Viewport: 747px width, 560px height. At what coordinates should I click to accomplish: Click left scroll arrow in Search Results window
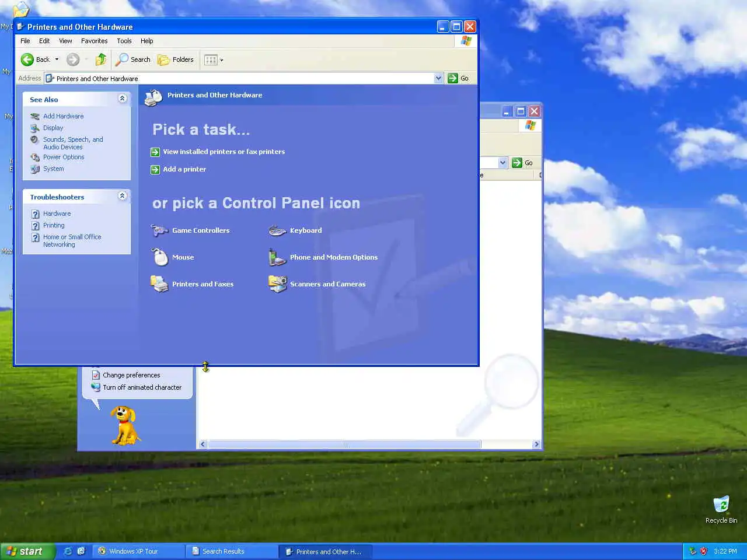pos(203,444)
